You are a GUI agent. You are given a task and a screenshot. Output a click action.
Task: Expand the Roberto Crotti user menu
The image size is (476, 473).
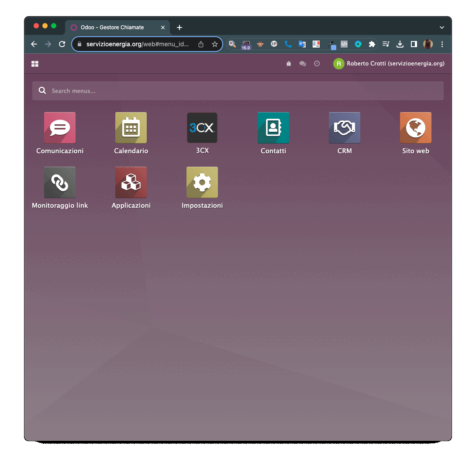click(x=389, y=64)
